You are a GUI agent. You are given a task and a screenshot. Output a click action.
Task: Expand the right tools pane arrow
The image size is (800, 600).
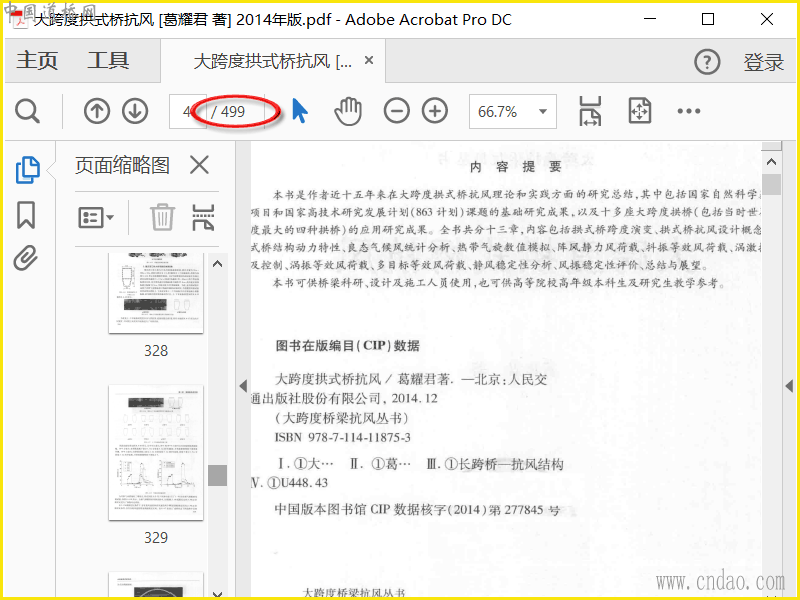[x=789, y=386]
